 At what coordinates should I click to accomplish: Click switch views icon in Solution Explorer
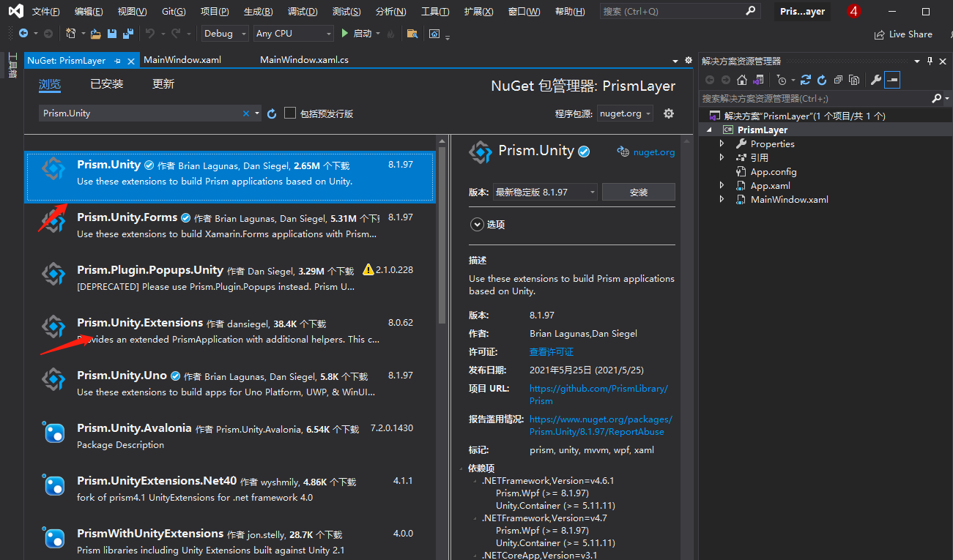tap(758, 80)
